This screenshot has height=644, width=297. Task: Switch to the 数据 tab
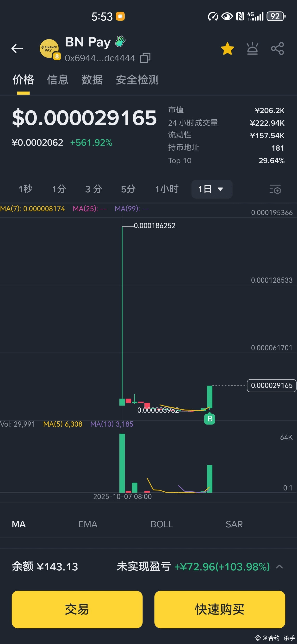92,80
